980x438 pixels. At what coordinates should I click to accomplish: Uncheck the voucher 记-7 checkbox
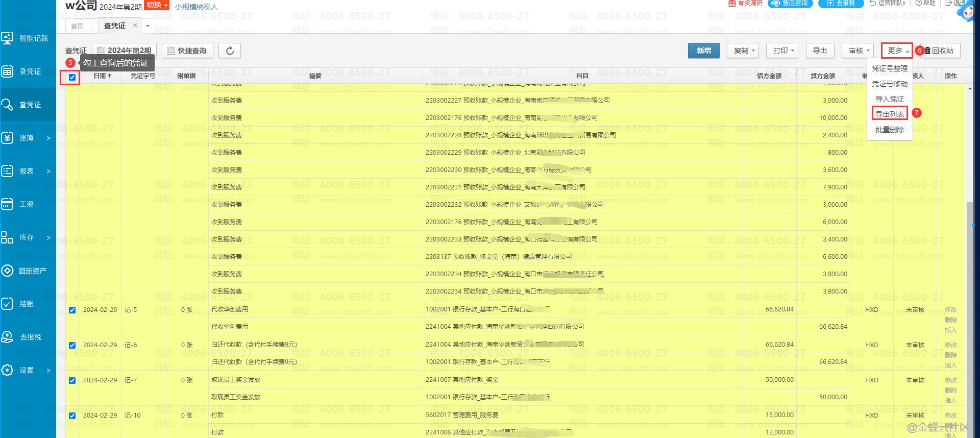click(x=72, y=380)
